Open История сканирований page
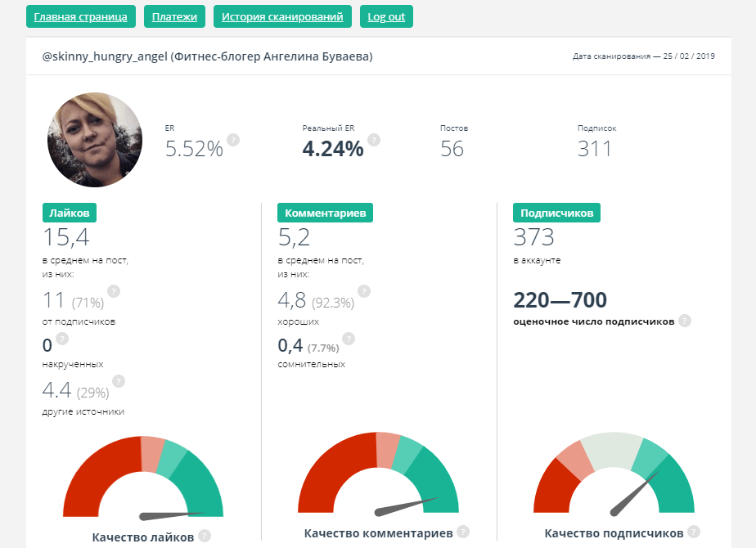 pyautogui.click(x=282, y=16)
